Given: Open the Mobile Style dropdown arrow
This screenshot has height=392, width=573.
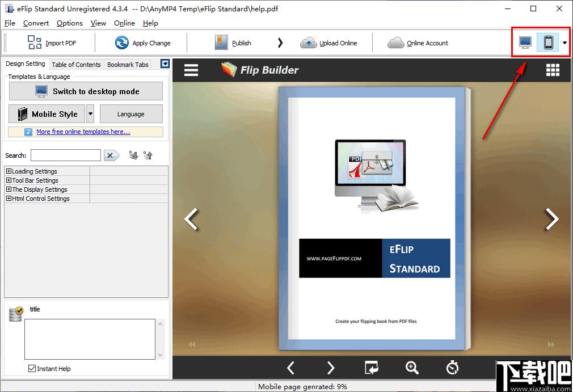Looking at the screenshot, I should [90, 114].
